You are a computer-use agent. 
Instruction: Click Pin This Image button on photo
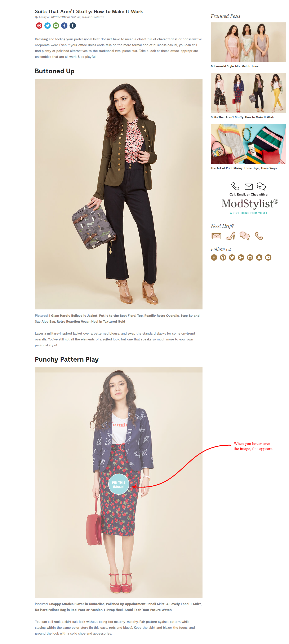pyautogui.click(x=119, y=484)
